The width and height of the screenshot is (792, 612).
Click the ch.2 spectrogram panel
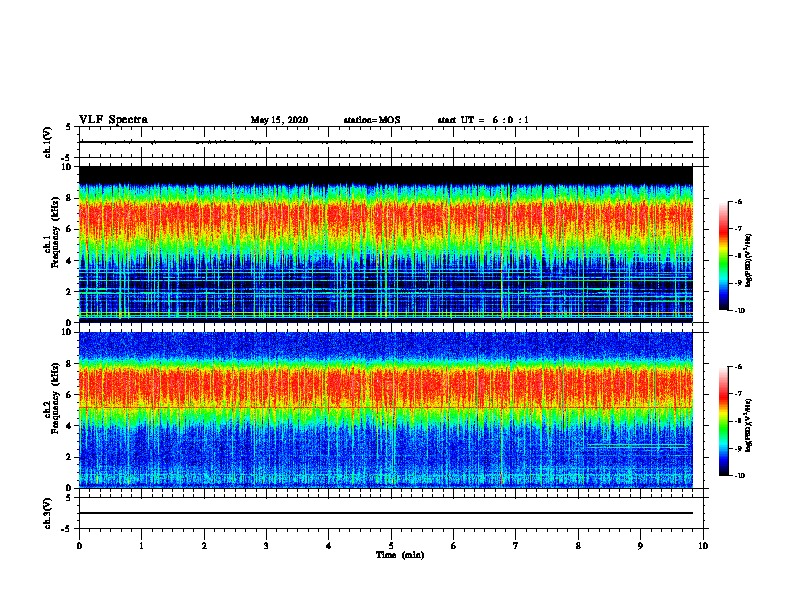click(385, 410)
